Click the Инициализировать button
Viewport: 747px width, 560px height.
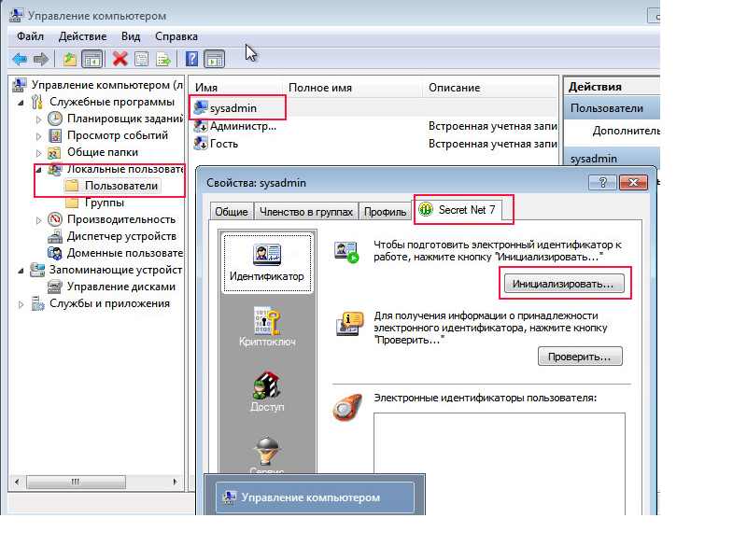564,284
